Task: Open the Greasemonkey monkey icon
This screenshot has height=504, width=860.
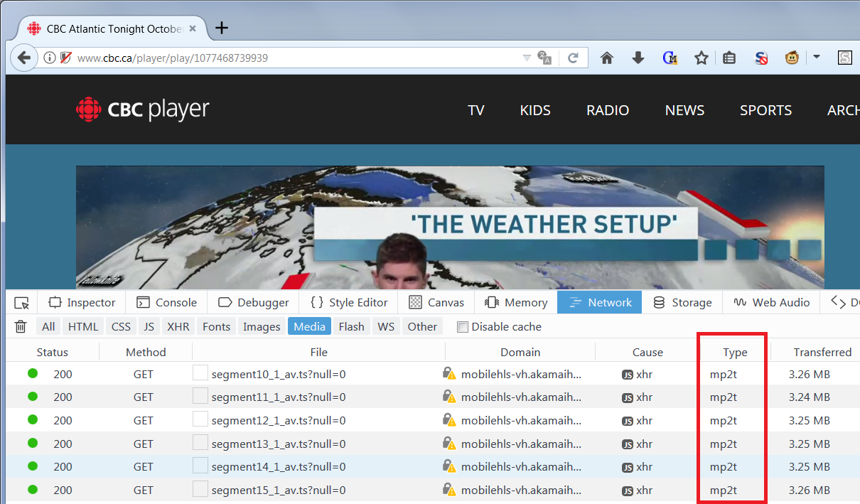Action: pos(792,58)
